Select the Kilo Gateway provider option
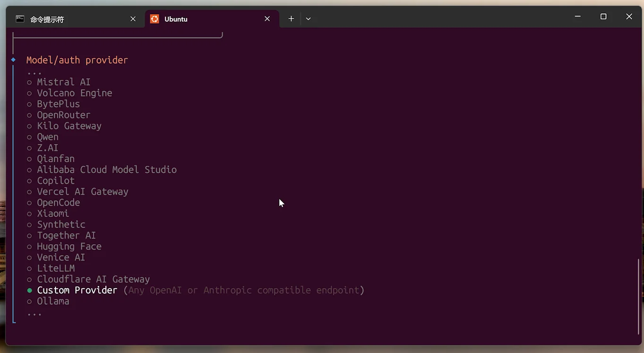The height and width of the screenshot is (353, 644). pos(64,126)
